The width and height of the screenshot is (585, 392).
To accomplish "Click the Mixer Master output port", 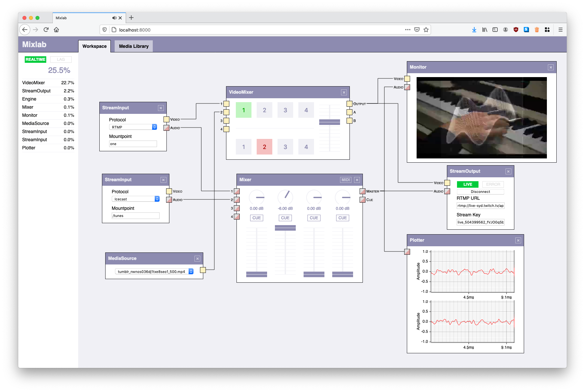I will 363,191.
